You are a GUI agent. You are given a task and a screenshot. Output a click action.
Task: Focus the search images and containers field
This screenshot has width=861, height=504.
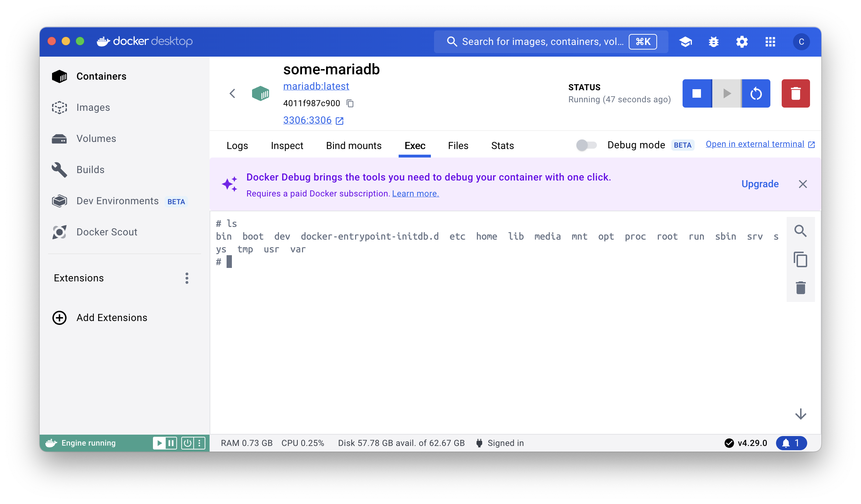click(x=551, y=41)
